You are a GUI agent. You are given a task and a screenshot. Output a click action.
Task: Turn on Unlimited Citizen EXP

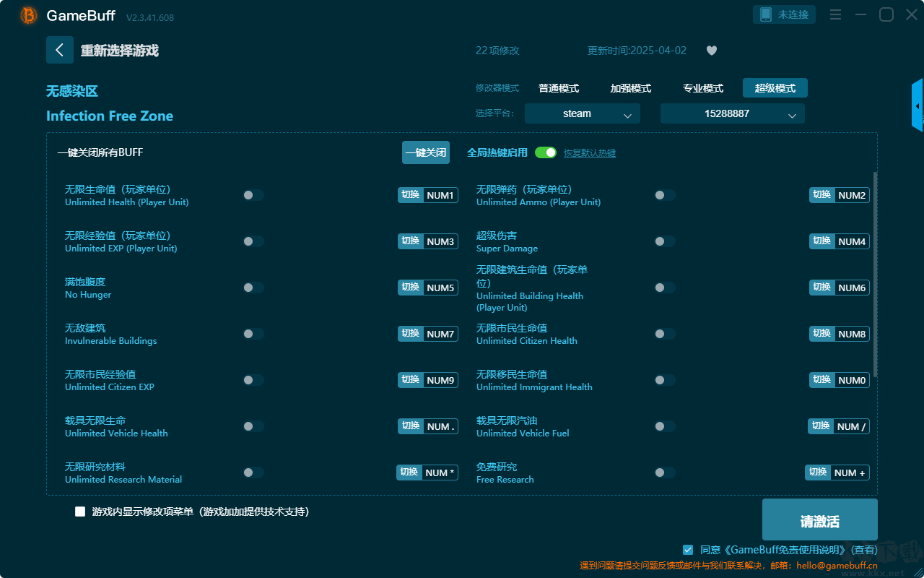point(253,380)
